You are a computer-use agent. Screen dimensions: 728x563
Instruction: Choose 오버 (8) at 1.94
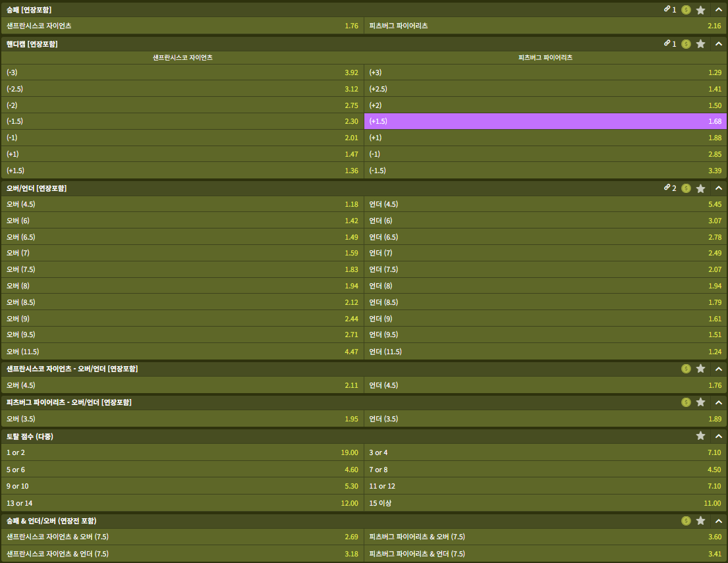click(182, 286)
